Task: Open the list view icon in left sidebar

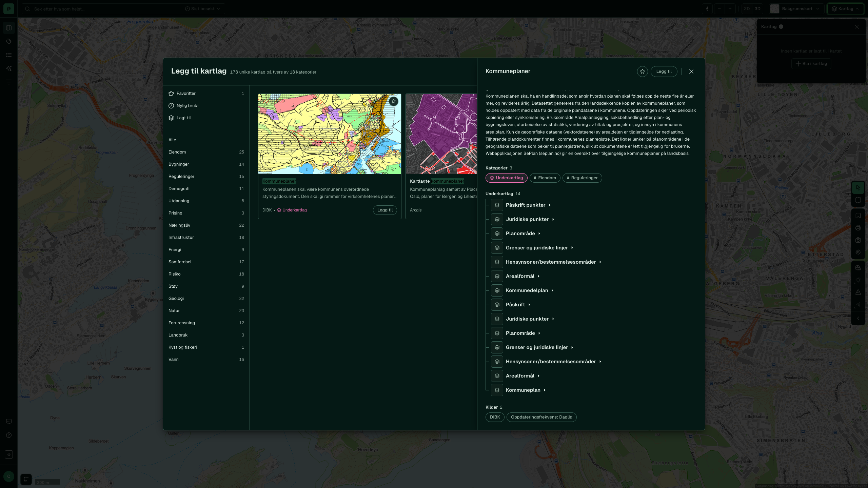Action: (9, 55)
